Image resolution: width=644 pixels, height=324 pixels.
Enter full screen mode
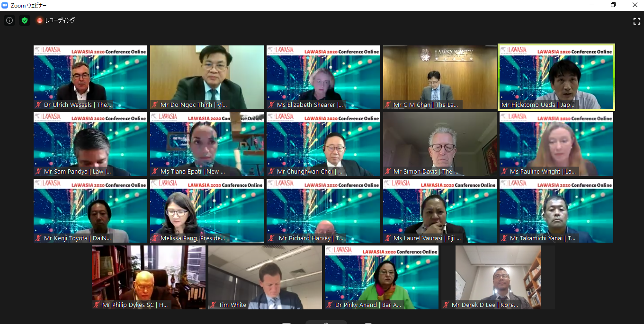coord(636,21)
